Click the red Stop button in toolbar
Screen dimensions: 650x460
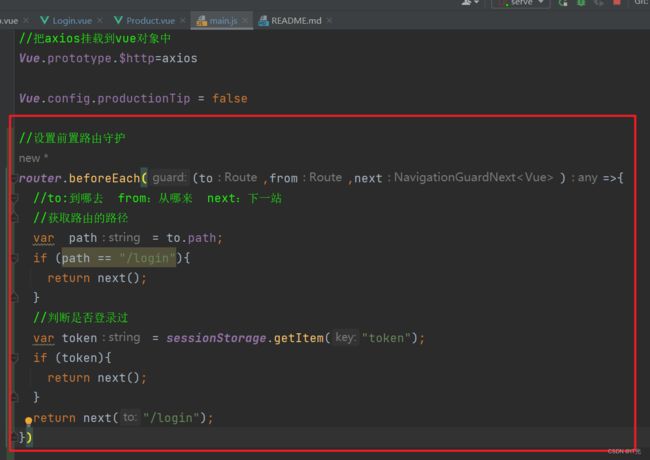pos(617,2)
